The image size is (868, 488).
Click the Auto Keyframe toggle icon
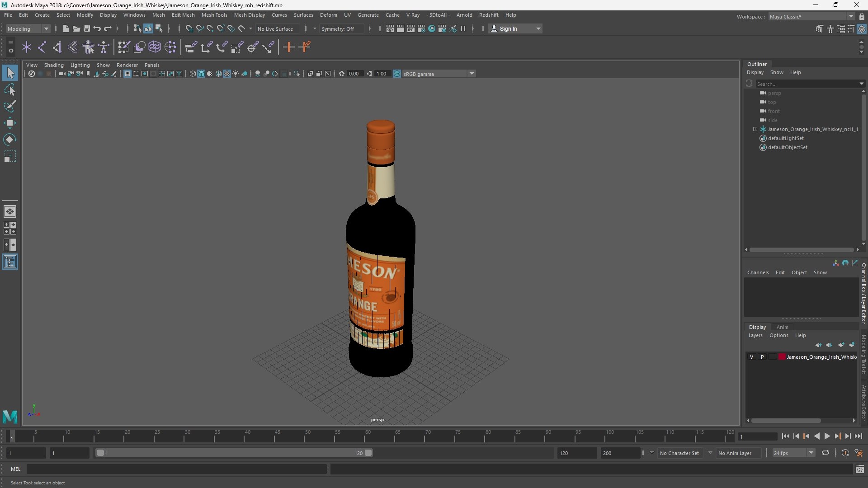pyautogui.click(x=845, y=453)
